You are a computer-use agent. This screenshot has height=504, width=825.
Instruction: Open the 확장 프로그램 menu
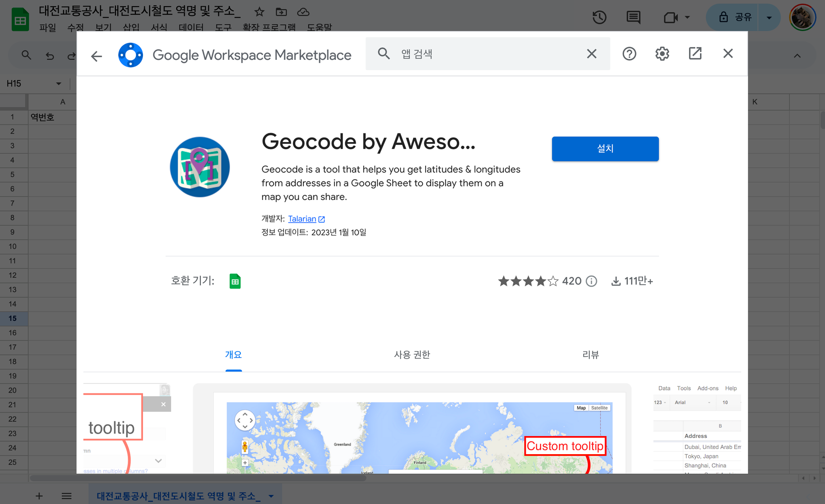click(269, 28)
